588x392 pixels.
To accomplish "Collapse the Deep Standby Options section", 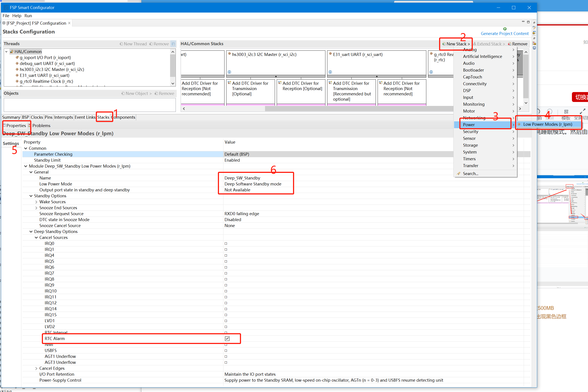I will coord(31,231).
